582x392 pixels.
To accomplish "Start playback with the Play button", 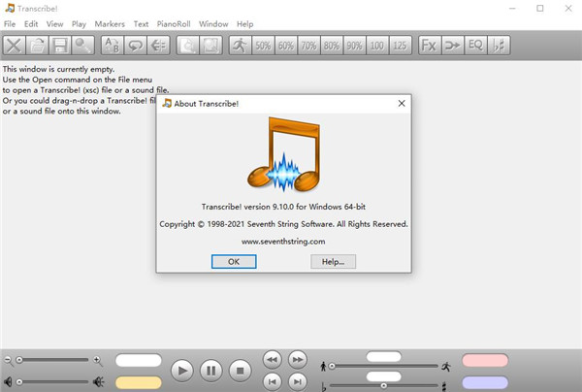I will click(x=182, y=371).
